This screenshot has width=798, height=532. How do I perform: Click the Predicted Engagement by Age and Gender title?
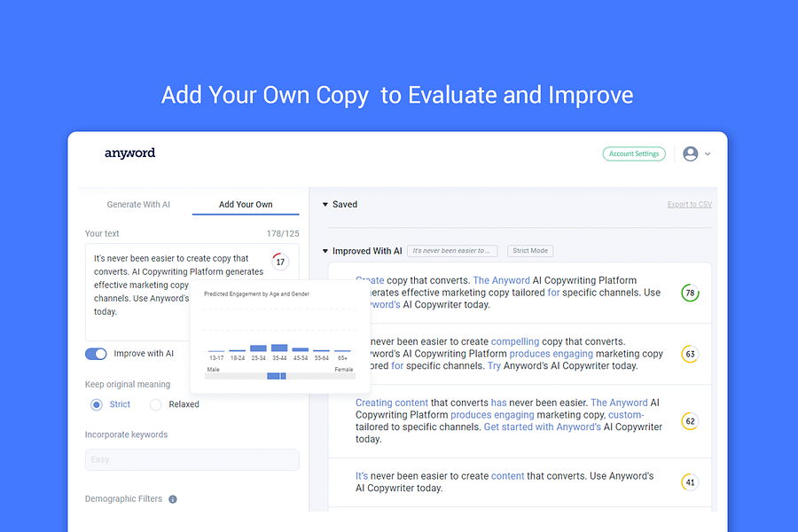click(256, 294)
